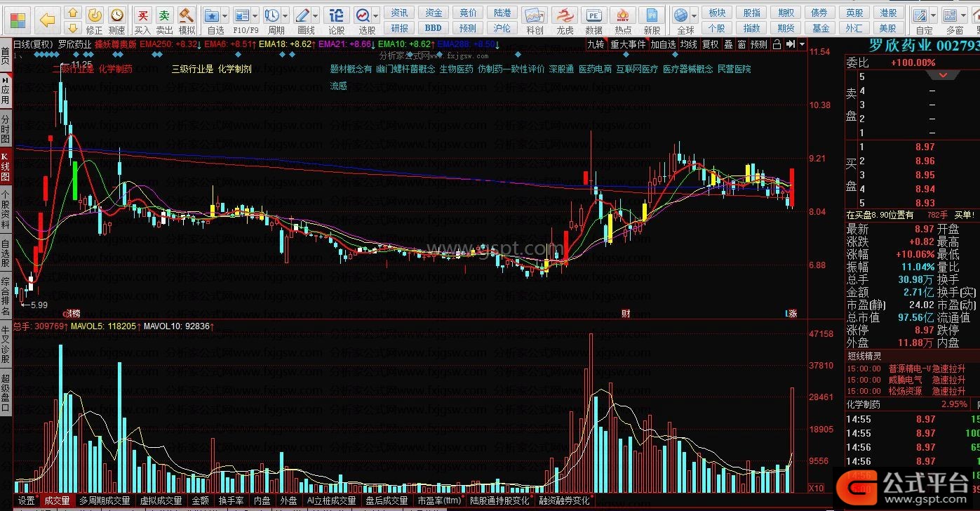Go back with the yellow left arrow

pyautogui.click(x=47, y=19)
